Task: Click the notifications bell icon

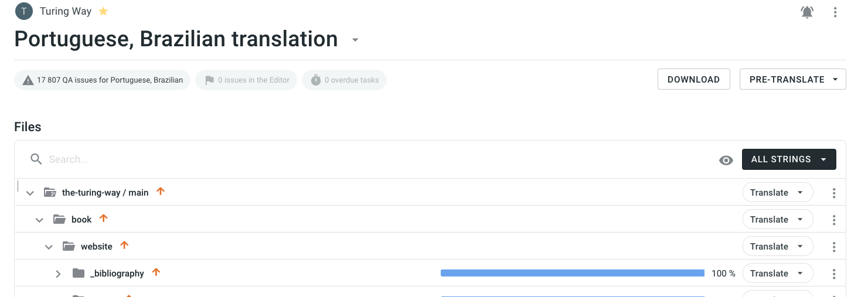Action: [807, 12]
